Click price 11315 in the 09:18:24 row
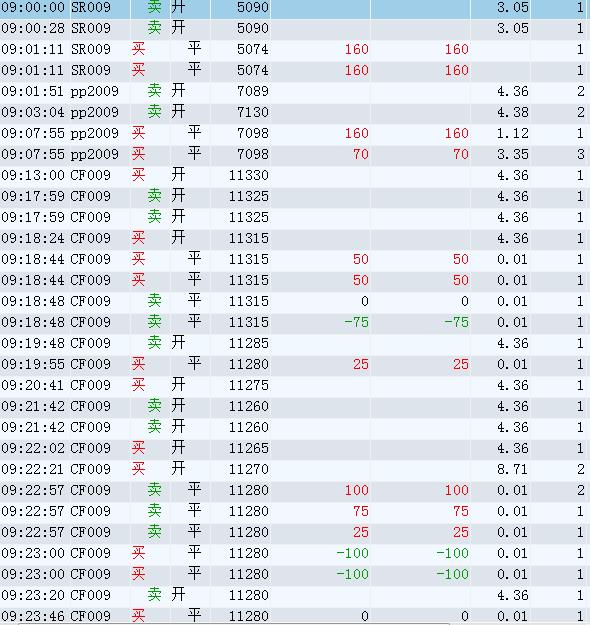Viewport: 590px width, 625px height. click(x=249, y=238)
